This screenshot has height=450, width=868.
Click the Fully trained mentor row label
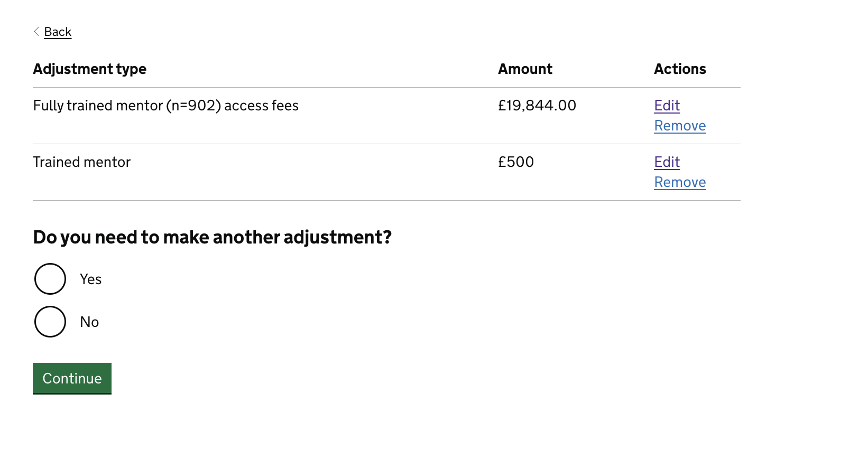tap(165, 105)
